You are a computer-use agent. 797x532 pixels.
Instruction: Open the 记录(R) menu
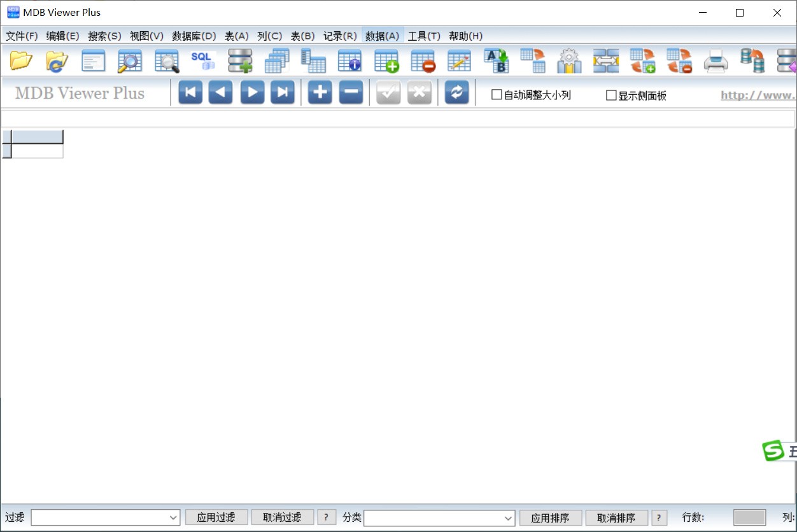pos(340,36)
